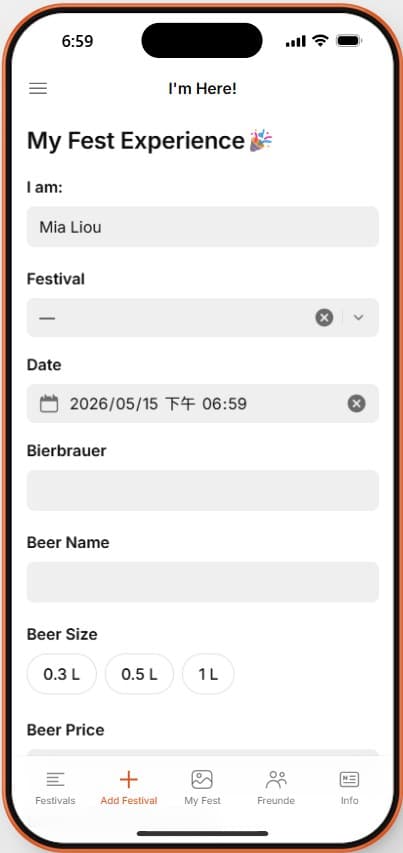Open date picker showing 2026/05/15
403x853 pixels.
tap(203, 404)
